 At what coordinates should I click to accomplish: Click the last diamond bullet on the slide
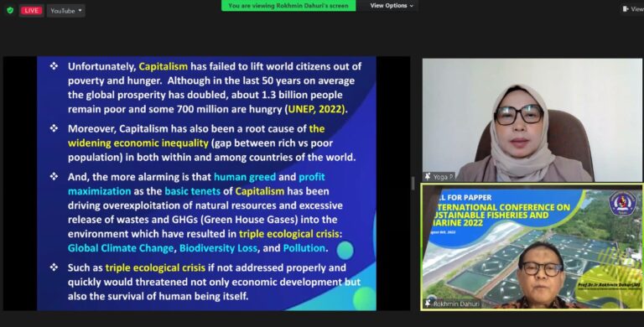coord(54,267)
